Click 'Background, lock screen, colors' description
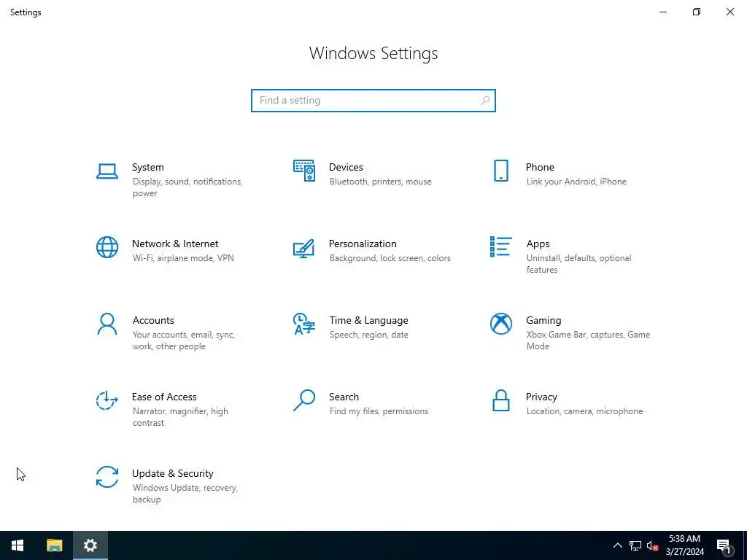This screenshot has height=560, width=747. (390, 258)
